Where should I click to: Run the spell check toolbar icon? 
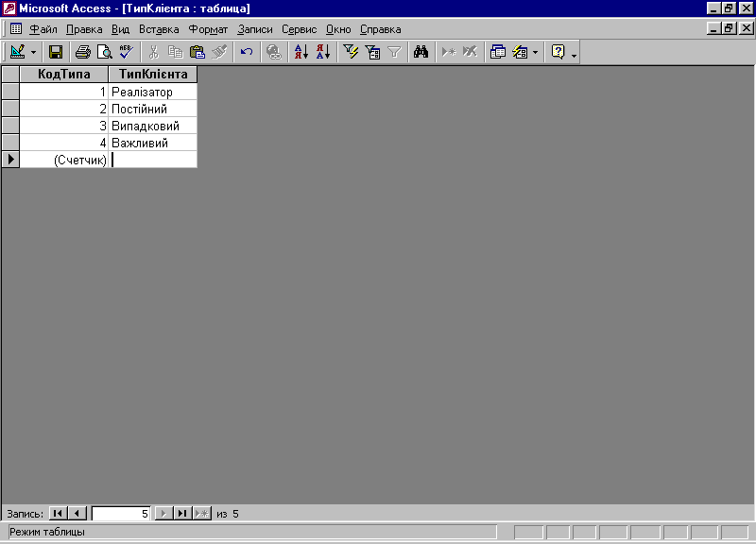pyautogui.click(x=127, y=52)
